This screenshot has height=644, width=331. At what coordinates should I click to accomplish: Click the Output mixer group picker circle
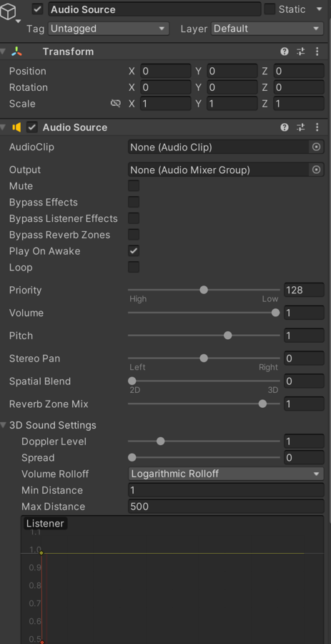316,170
